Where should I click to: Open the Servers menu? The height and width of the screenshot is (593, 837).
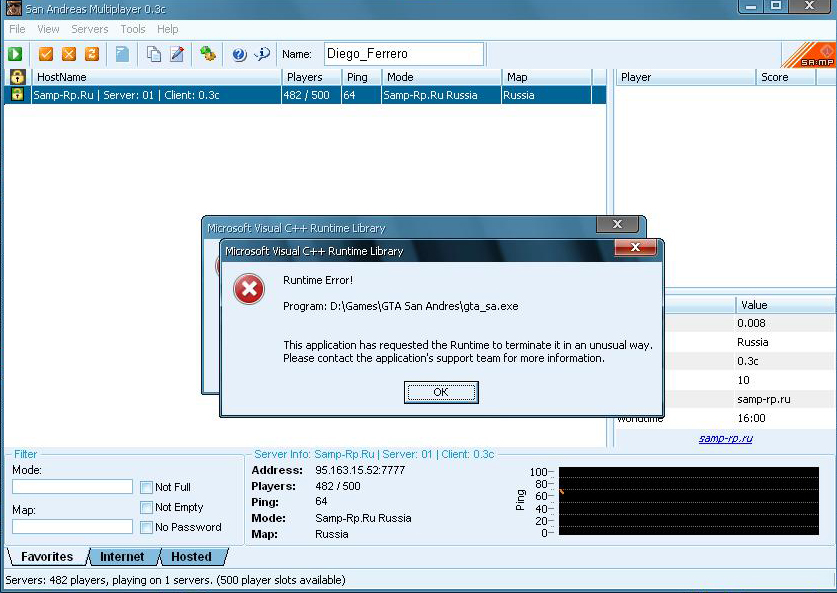(90, 29)
